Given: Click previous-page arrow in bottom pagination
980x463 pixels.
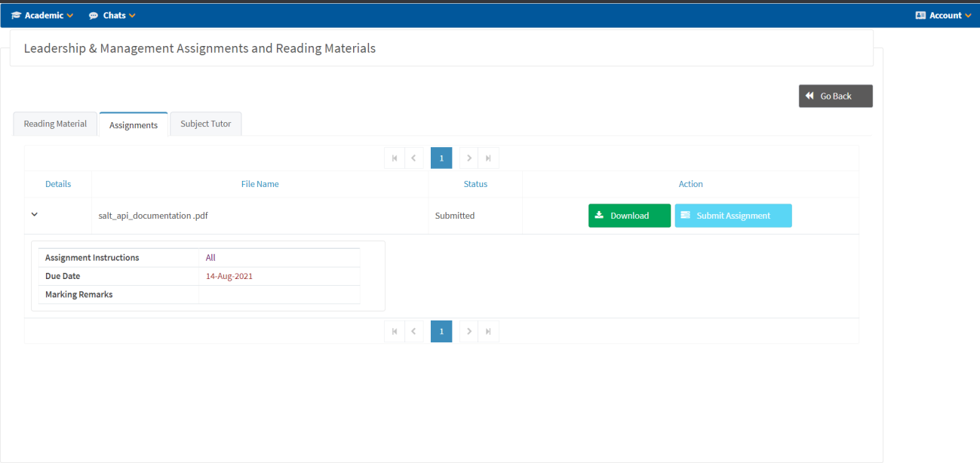Looking at the screenshot, I should point(413,331).
